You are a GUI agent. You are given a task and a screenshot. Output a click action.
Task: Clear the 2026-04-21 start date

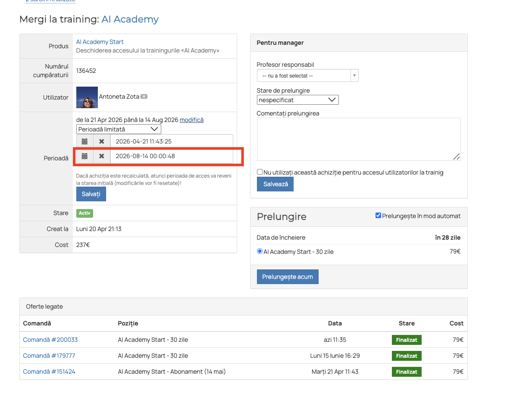click(102, 141)
